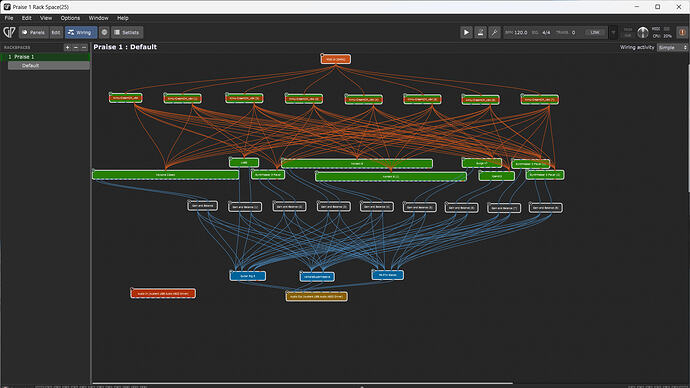This screenshot has height=388, width=690.
Task: Select the Gain and Balance (8) block
Action: [x=546, y=207]
